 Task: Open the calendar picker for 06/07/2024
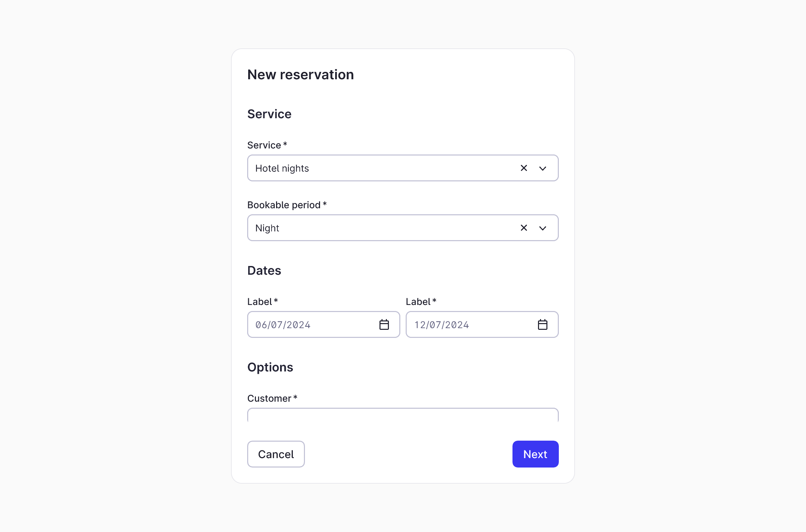[384, 324]
